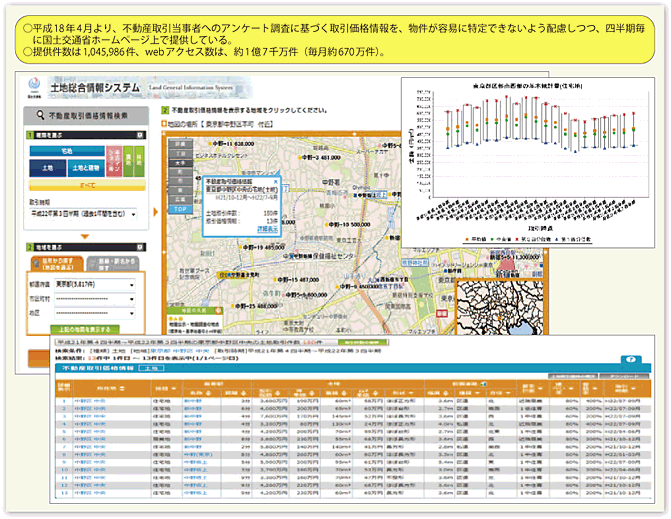Select the 丁目 map zoom level
Viewport: 671px width, 519px height.
(x=181, y=154)
